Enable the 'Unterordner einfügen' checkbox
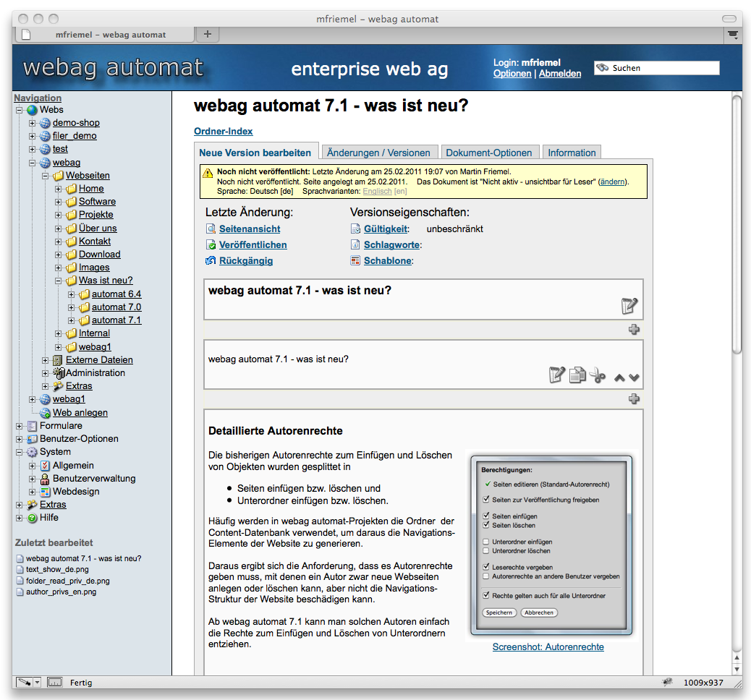This screenshot has width=751, height=700. point(486,542)
